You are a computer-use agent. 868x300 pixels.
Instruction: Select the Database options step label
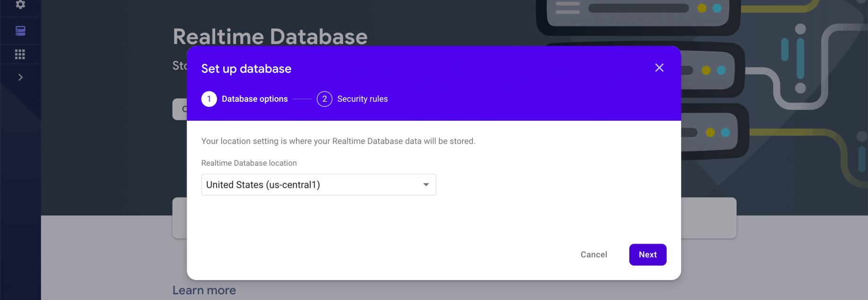tap(254, 99)
